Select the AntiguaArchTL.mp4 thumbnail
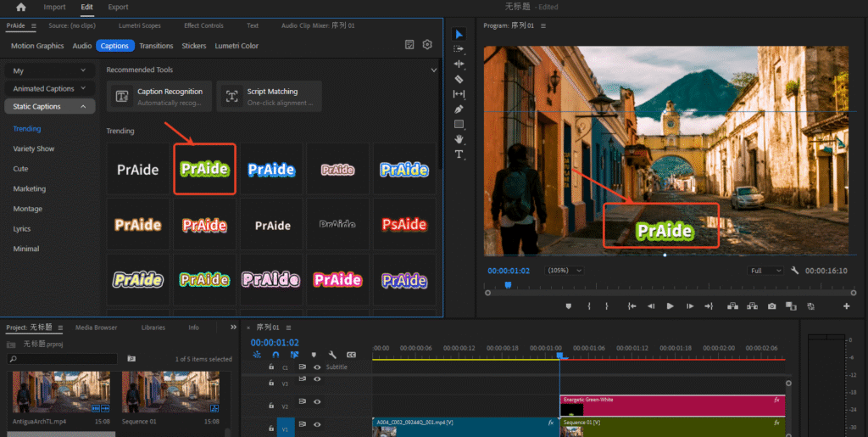This screenshot has width=868, height=437. tap(60, 391)
